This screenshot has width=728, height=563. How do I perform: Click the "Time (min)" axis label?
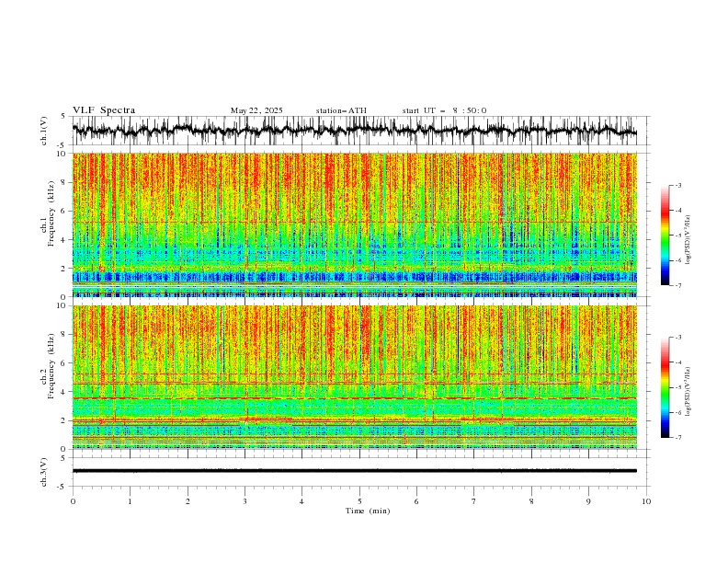368,511
